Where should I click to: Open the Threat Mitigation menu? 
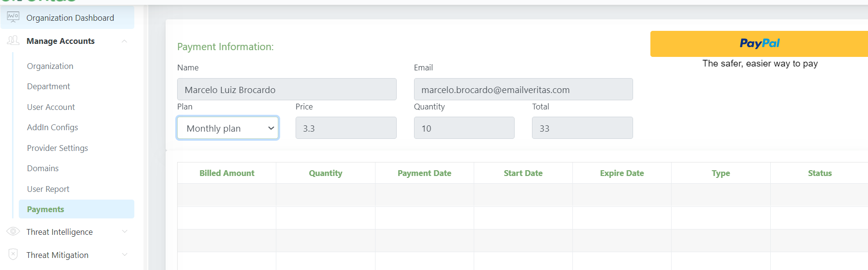click(x=57, y=255)
